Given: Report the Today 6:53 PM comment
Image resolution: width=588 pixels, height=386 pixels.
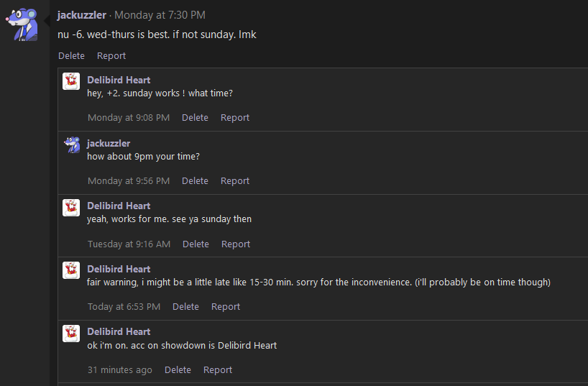Looking at the screenshot, I should [x=226, y=307].
